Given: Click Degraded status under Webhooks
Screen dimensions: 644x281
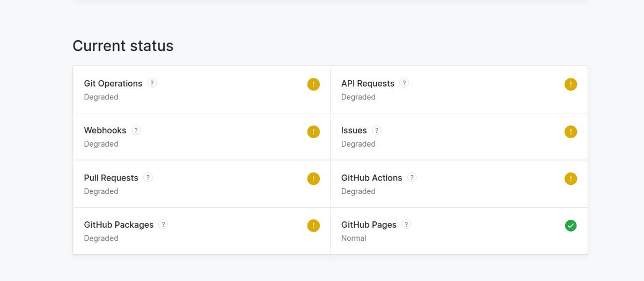Looking at the screenshot, I should tap(101, 144).
